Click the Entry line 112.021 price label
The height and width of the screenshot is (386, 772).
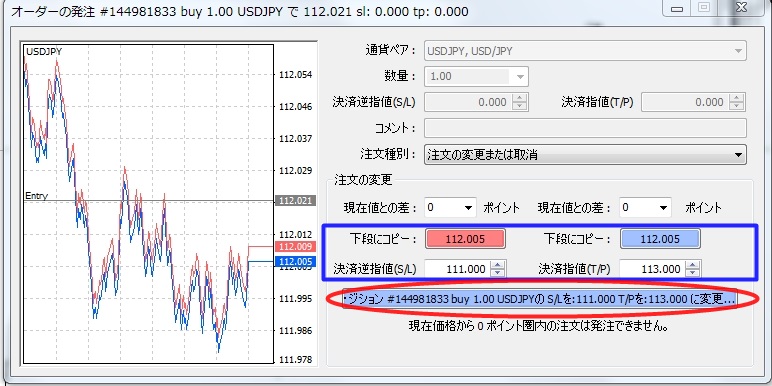coord(296,201)
